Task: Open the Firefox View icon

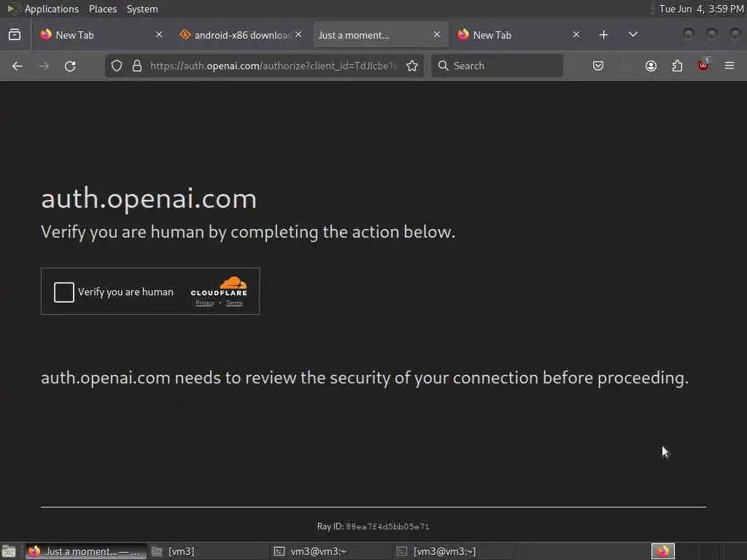Action: (x=15, y=35)
